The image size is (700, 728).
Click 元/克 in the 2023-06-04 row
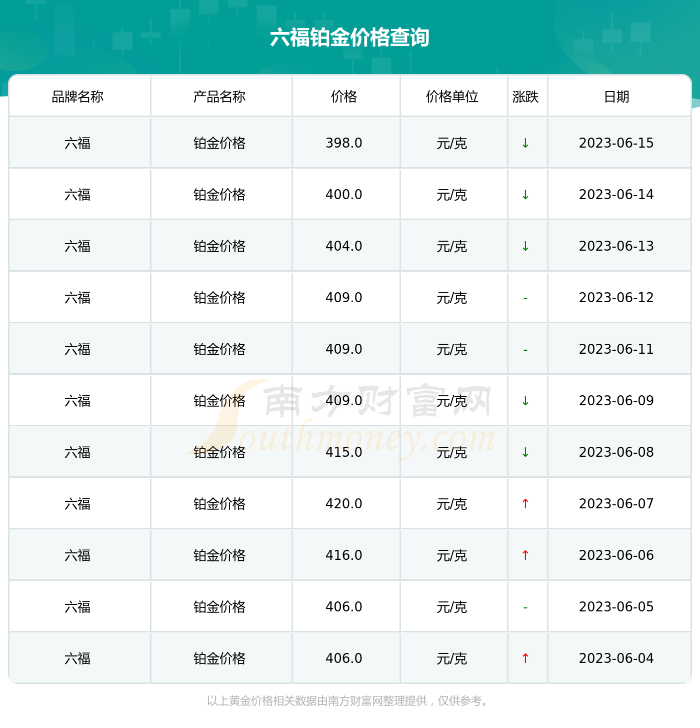click(452, 659)
